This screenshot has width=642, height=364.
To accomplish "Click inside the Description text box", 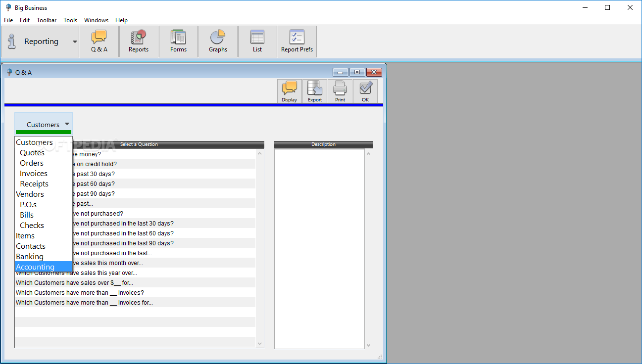I will (320, 249).
